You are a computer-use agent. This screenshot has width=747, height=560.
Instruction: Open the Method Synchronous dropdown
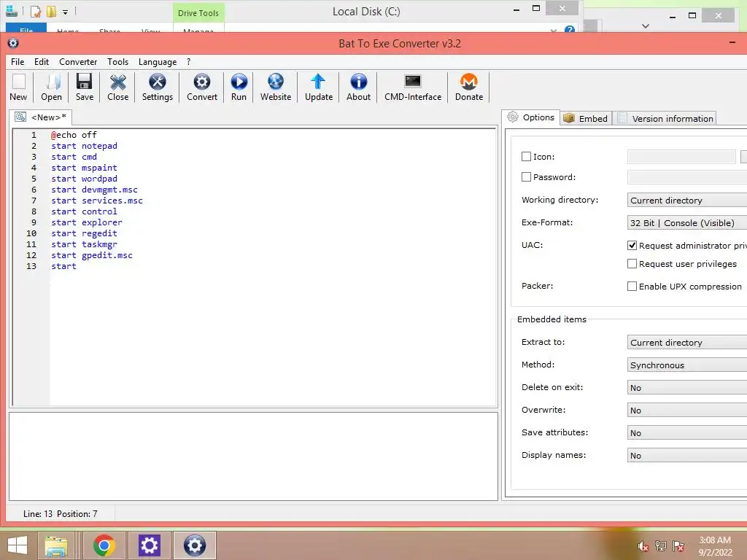coord(687,365)
